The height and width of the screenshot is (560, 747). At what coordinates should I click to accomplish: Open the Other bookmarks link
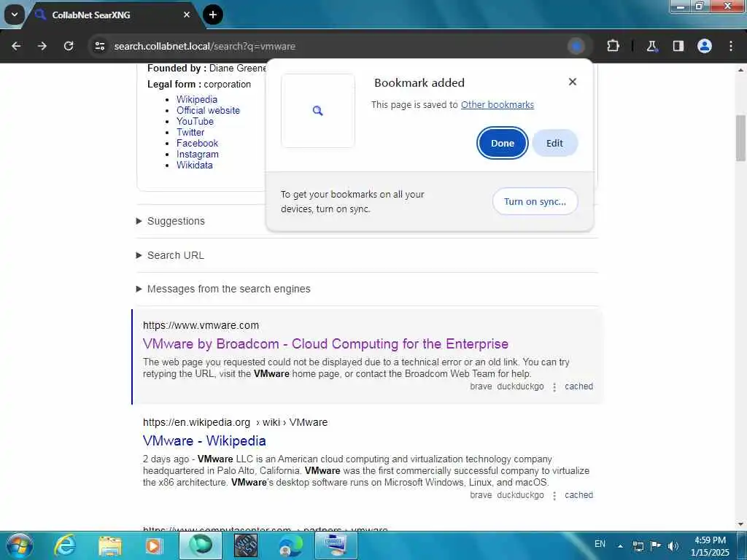pos(498,105)
